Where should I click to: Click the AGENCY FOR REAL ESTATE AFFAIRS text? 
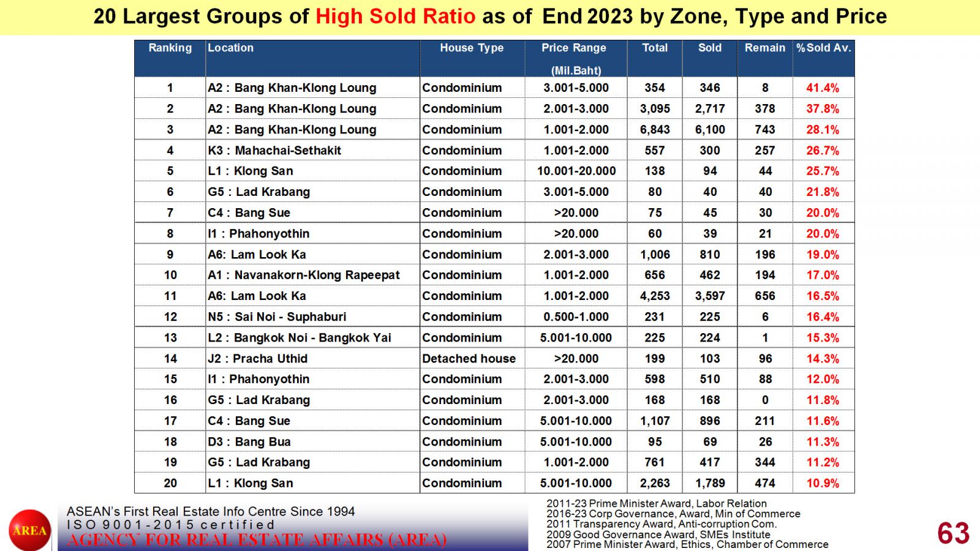click(257, 540)
